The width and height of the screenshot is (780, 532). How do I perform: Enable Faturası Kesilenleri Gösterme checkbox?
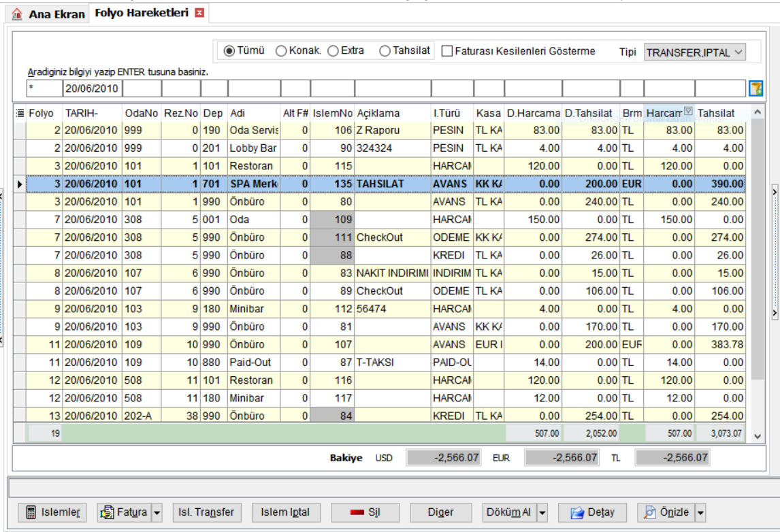point(447,51)
